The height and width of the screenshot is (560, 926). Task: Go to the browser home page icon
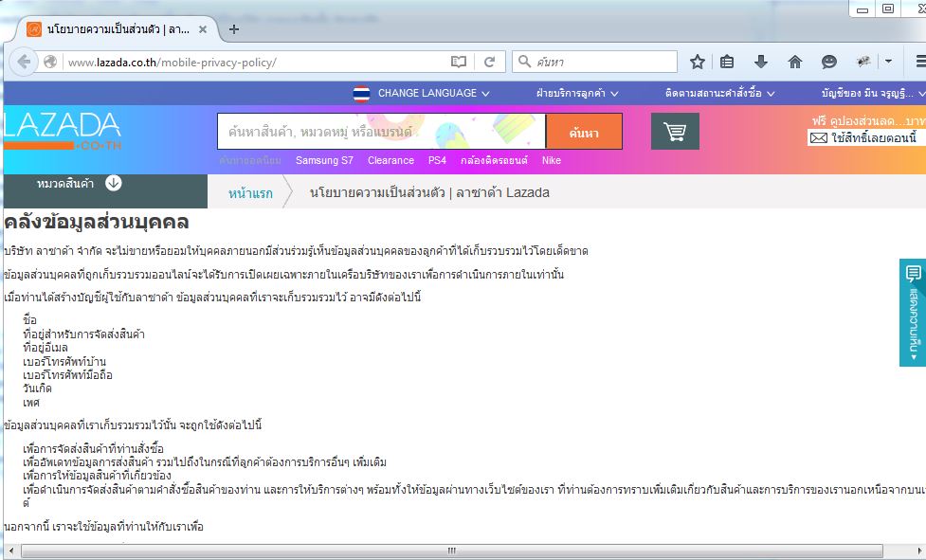[x=795, y=62]
